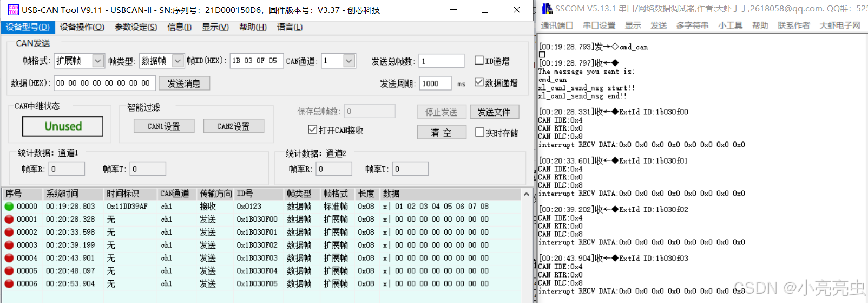The height and width of the screenshot is (303, 868).
Task: Open the 参数设定(S) menu
Action: pyautogui.click(x=136, y=27)
